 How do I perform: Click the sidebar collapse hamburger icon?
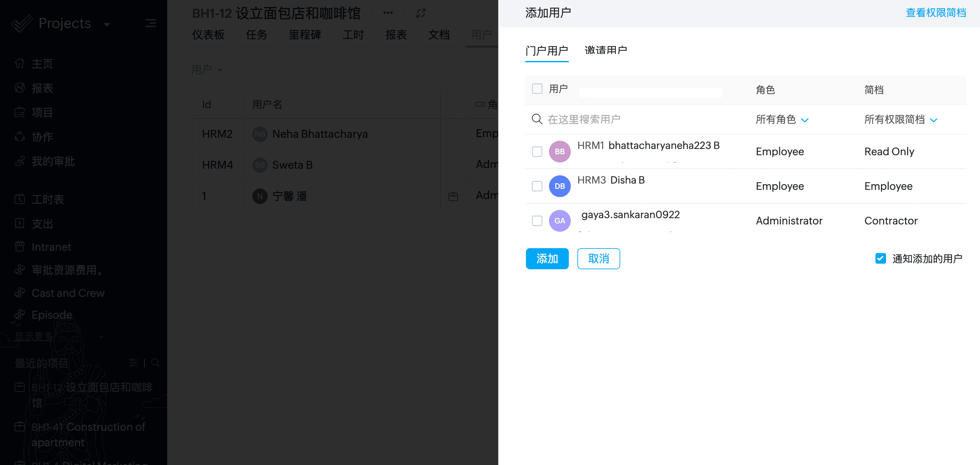point(151,24)
